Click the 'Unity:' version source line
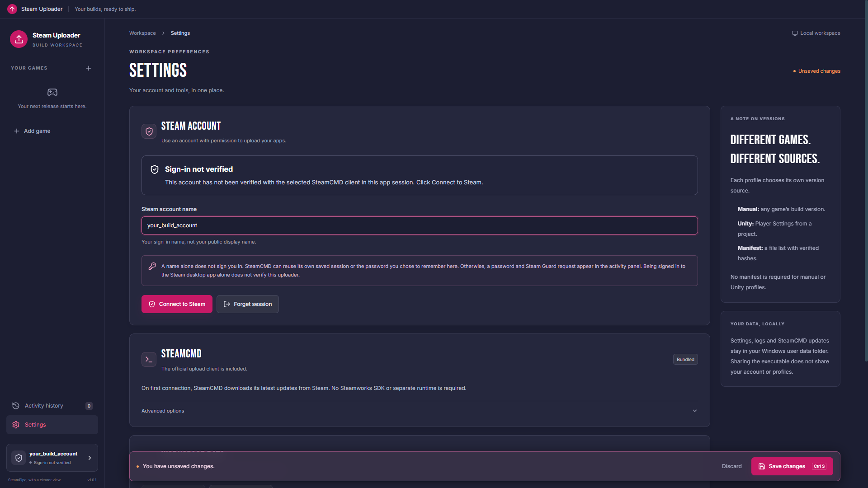 [x=774, y=229]
